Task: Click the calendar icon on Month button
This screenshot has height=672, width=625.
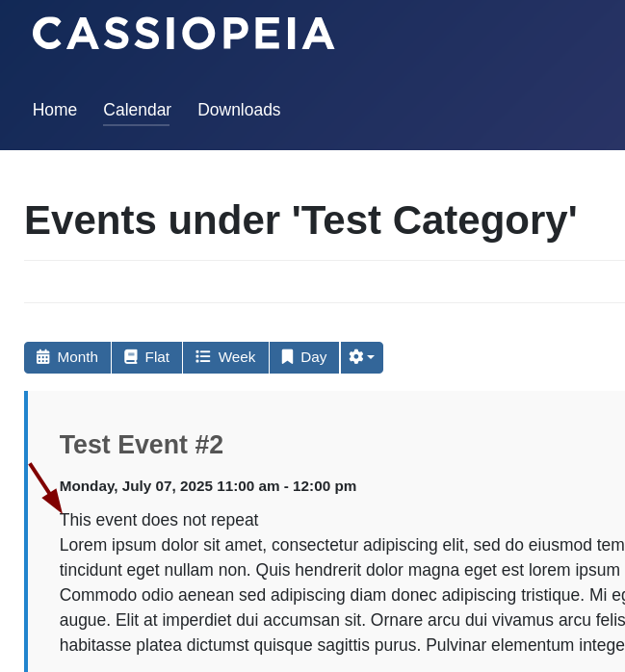Action: pos(42,357)
